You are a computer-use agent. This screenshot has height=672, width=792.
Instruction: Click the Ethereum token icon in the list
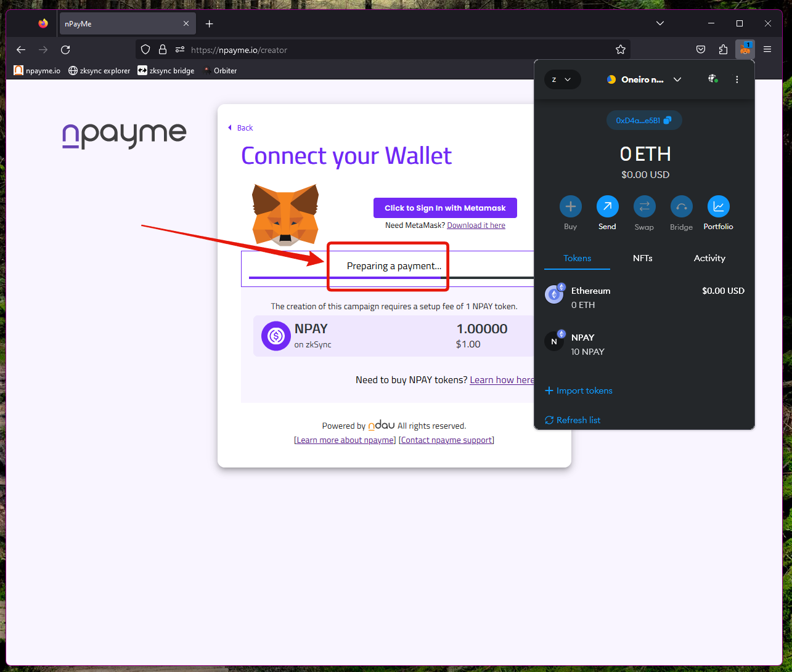[x=555, y=294]
